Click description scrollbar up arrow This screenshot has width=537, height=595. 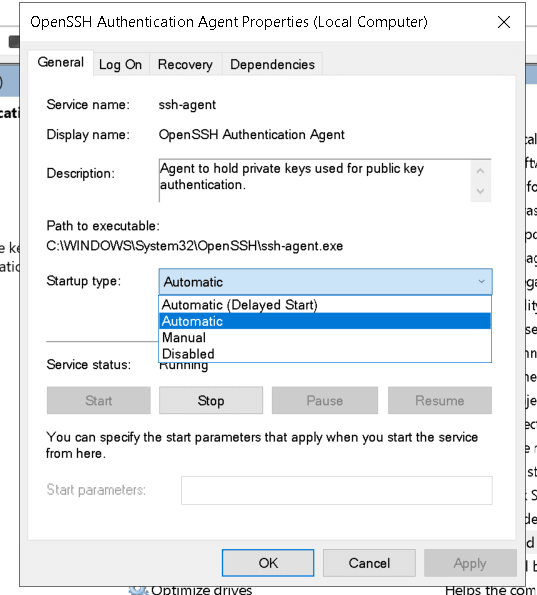point(480,171)
